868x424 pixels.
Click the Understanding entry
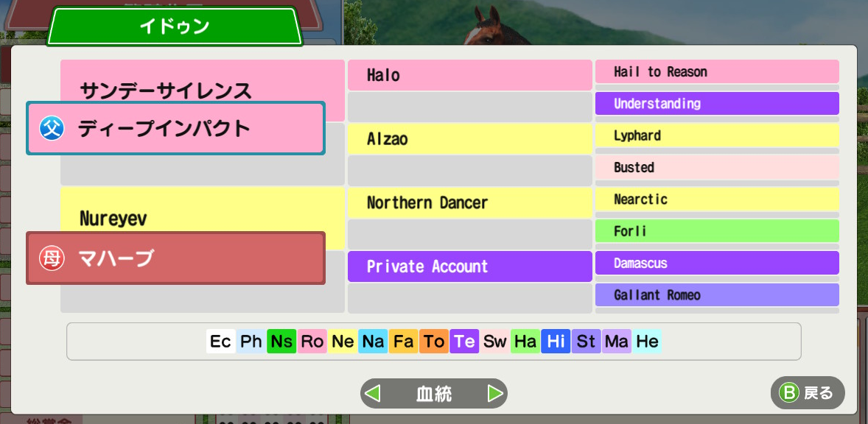717,103
